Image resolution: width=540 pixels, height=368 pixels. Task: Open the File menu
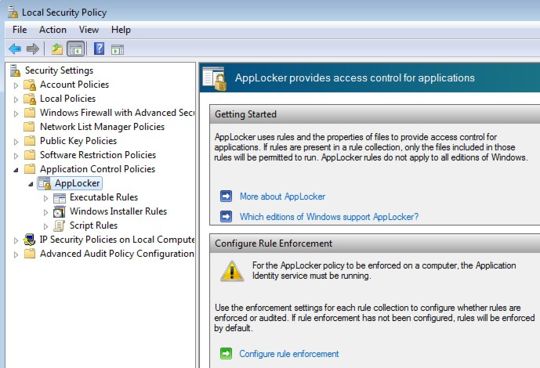tap(20, 30)
